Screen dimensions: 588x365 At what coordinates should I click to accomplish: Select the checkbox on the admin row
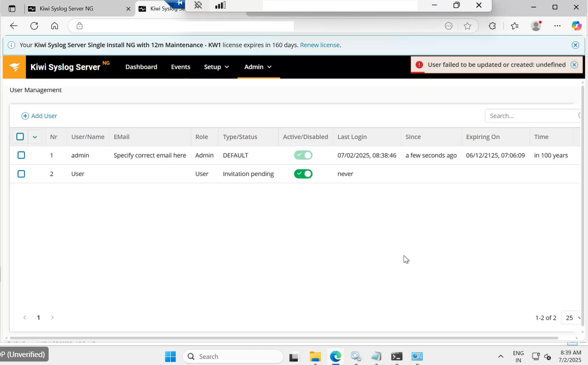tap(21, 155)
